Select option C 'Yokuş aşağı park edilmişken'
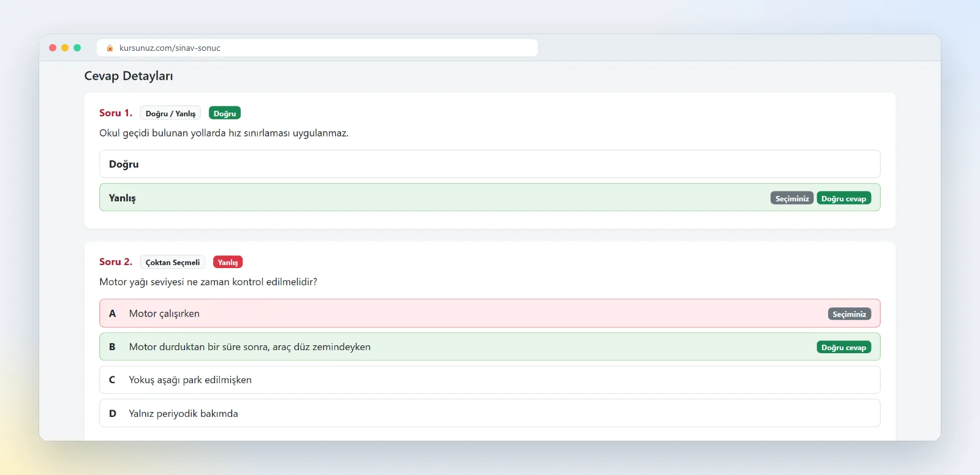980x475 pixels. pyautogui.click(x=490, y=380)
